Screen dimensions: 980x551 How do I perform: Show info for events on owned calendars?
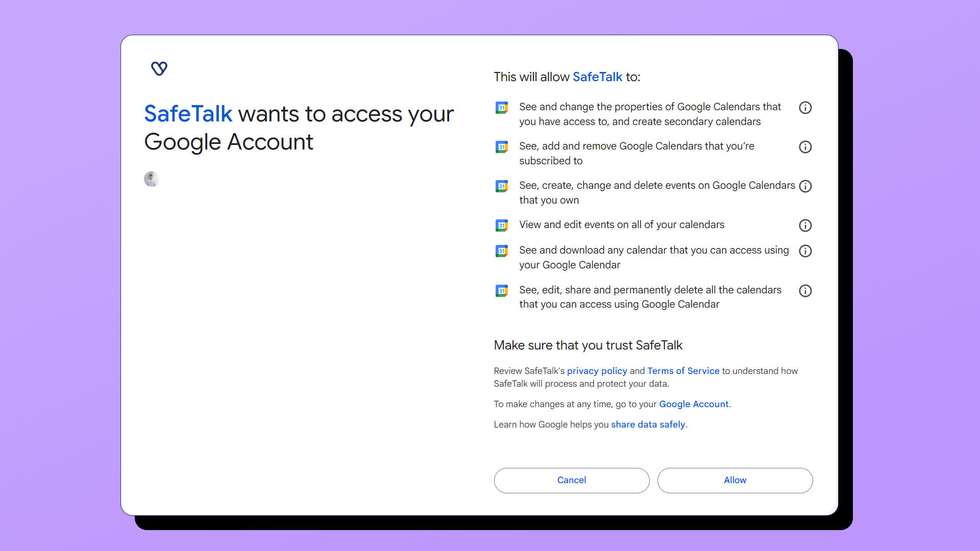(x=805, y=186)
